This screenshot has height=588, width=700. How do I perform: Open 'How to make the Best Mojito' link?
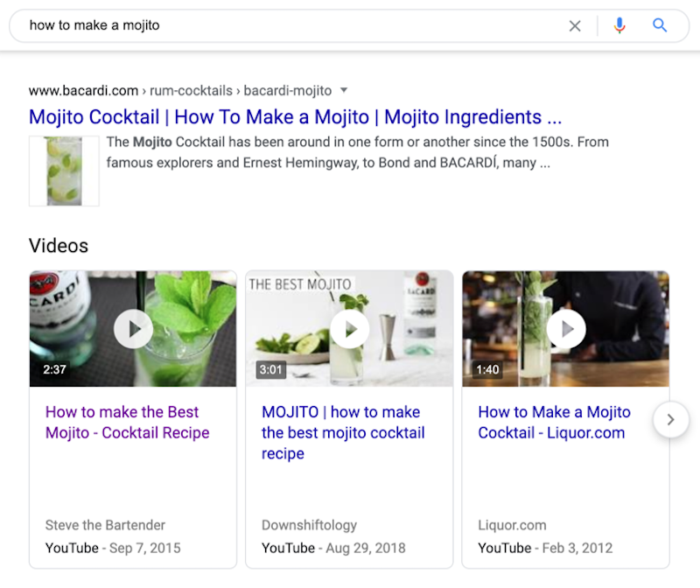127,423
